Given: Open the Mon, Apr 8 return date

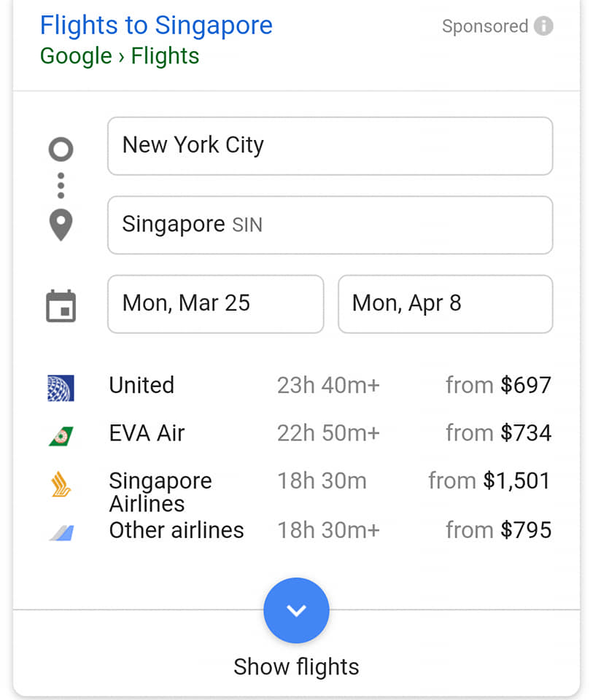Looking at the screenshot, I should [x=445, y=303].
